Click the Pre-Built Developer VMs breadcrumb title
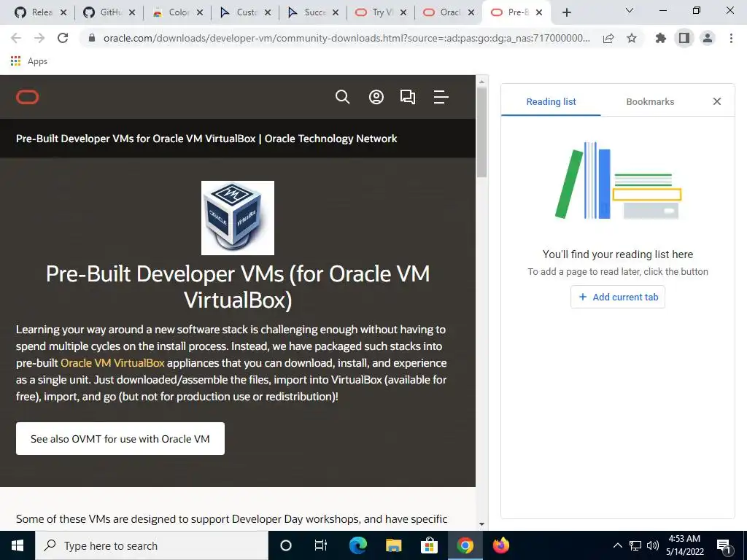Viewport: 747px width, 560px height. [206, 139]
